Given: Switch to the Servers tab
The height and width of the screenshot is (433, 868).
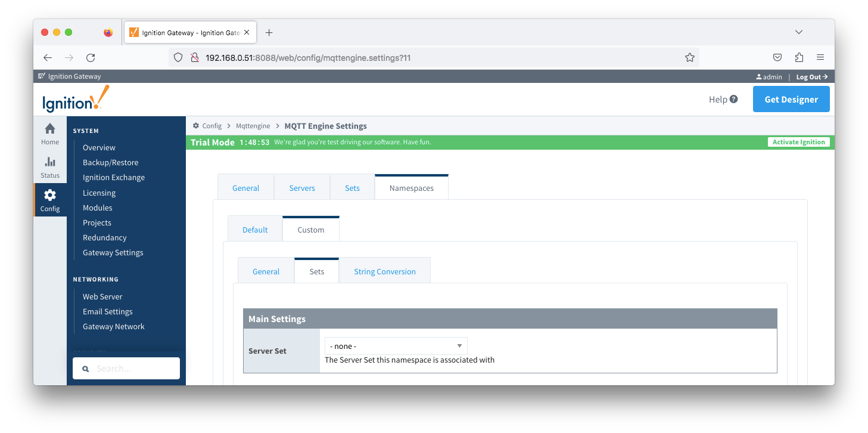Looking at the screenshot, I should (x=302, y=188).
